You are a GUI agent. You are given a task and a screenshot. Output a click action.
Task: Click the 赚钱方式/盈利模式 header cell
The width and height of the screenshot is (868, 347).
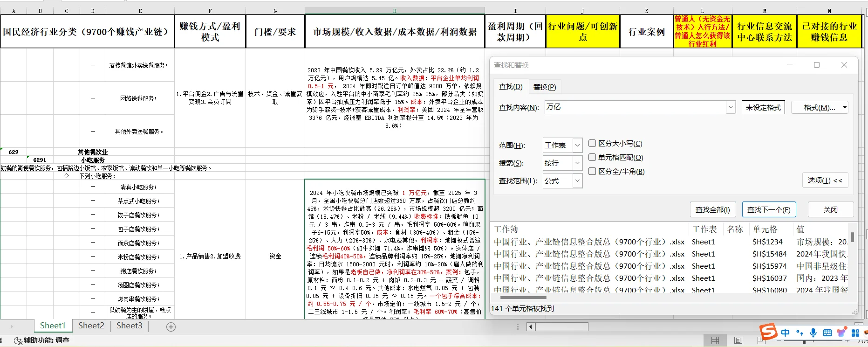(210, 32)
